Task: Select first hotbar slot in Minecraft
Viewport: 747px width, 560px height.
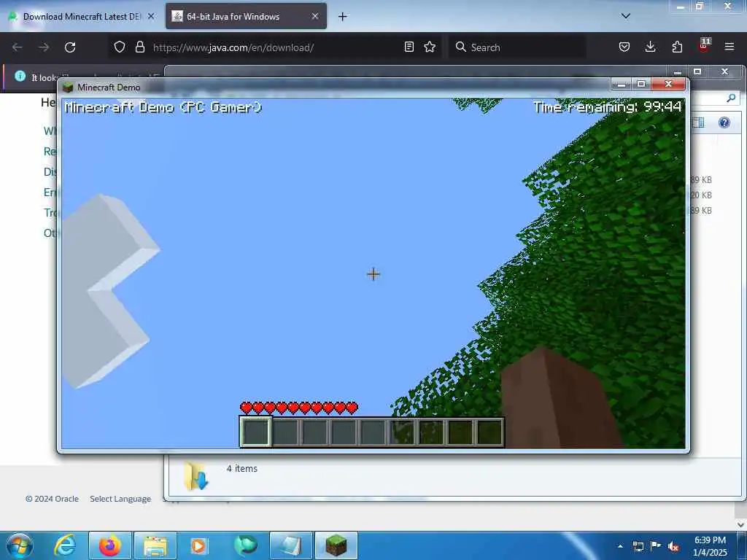Action: (256, 432)
